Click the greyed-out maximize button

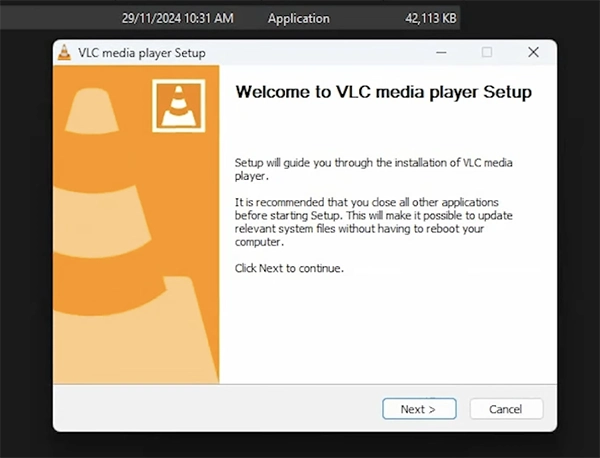pos(487,52)
